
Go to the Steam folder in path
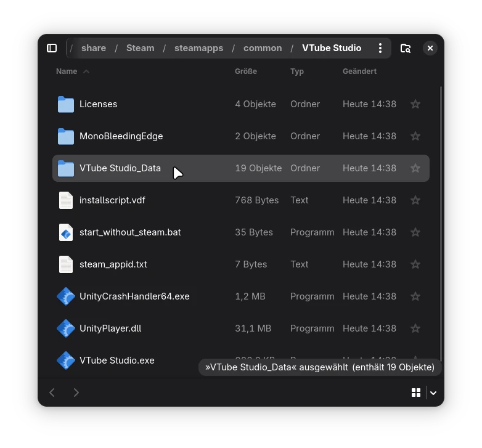coord(140,48)
